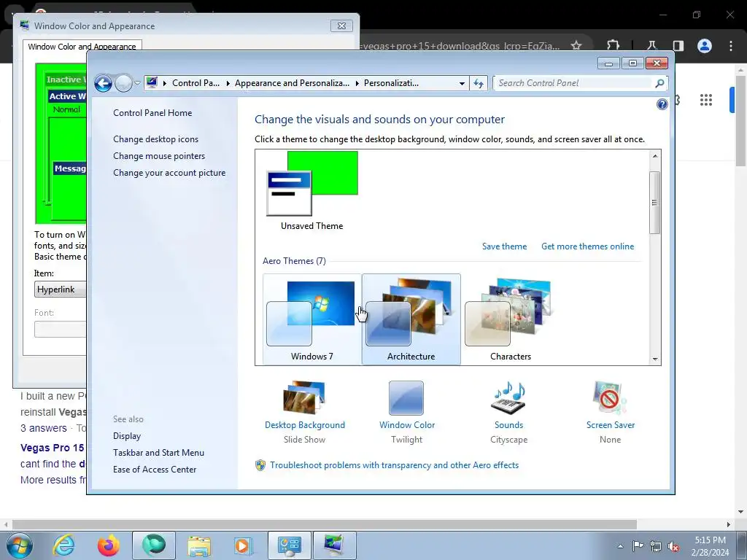Select the Architecture theme
Viewport: 747px width, 560px height.
coord(411,319)
